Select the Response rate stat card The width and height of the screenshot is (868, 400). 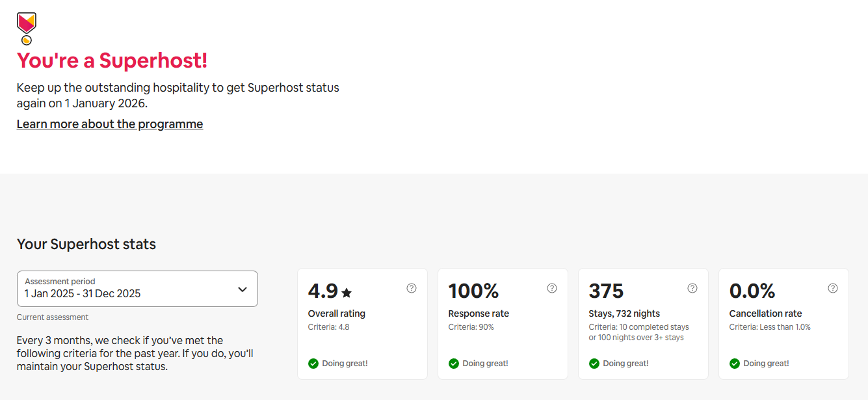tap(503, 323)
